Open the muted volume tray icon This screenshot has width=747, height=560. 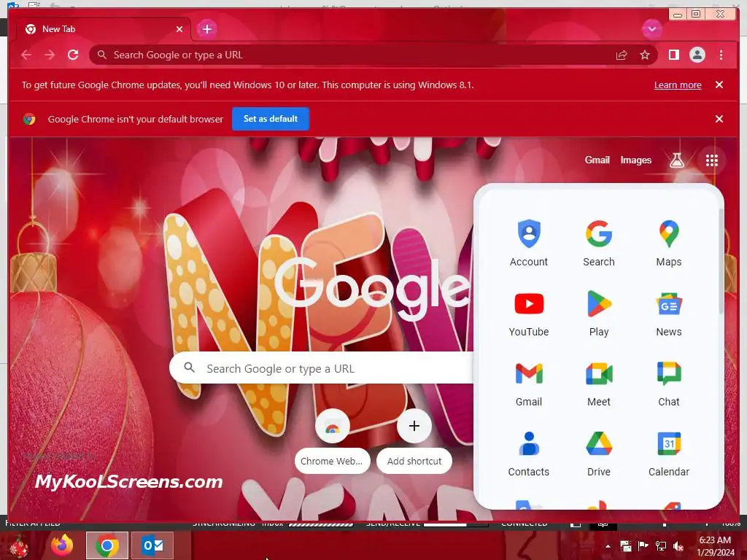pyautogui.click(x=678, y=546)
